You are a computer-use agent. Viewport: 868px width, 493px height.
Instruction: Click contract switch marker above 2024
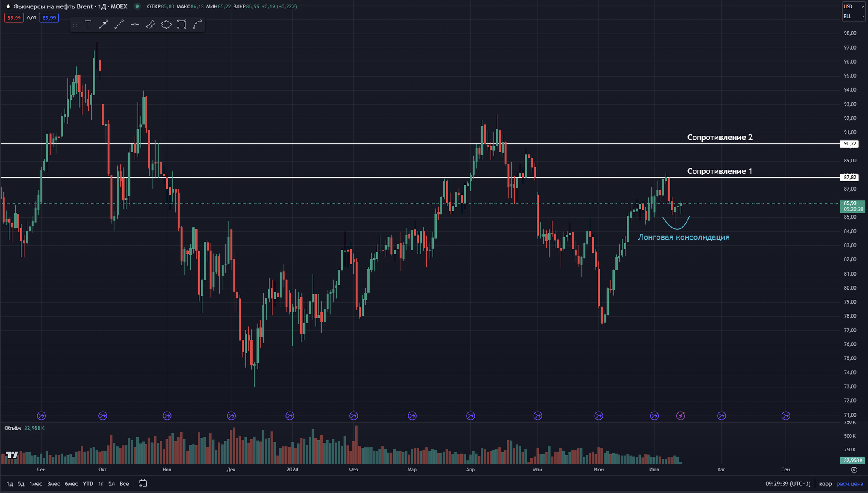(289, 416)
